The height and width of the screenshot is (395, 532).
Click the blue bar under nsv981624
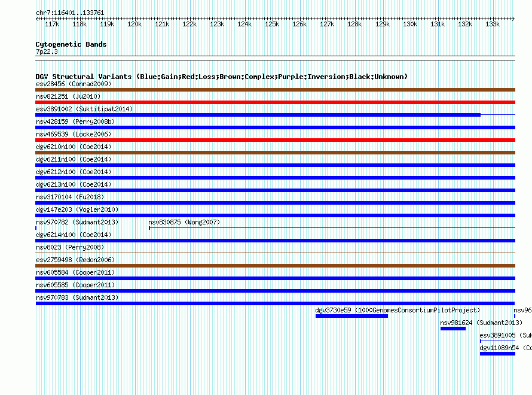click(453, 329)
